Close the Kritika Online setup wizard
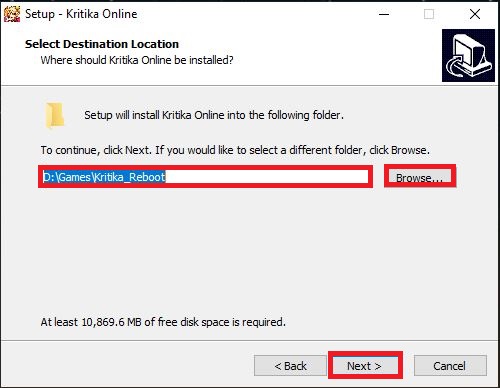The height and width of the screenshot is (388, 500). 475,14
